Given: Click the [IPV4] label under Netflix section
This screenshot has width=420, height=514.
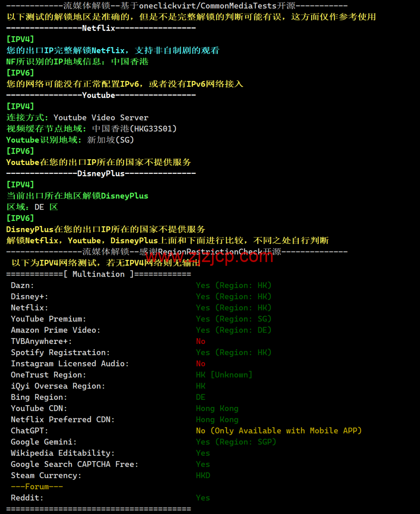Looking at the screenshot, I should coord(20,39).
